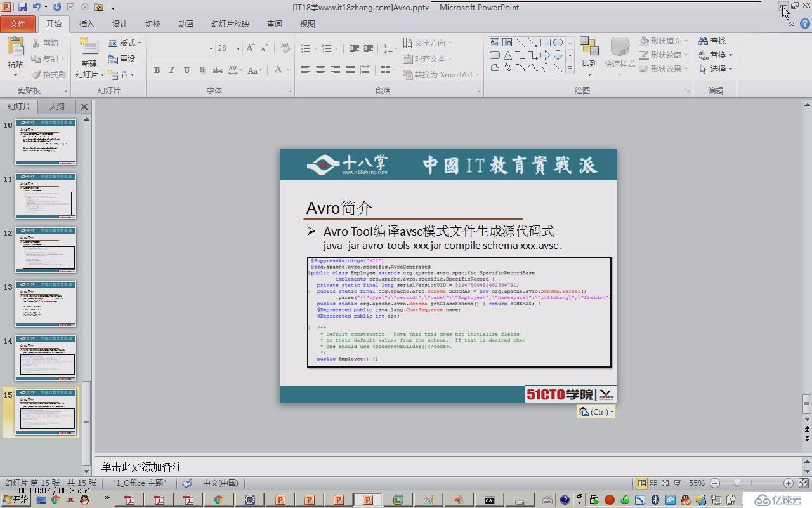Screen dimensions: 812x508
Task: Click the '1_Office 主题' theme indicator
Action: [139, 483]
